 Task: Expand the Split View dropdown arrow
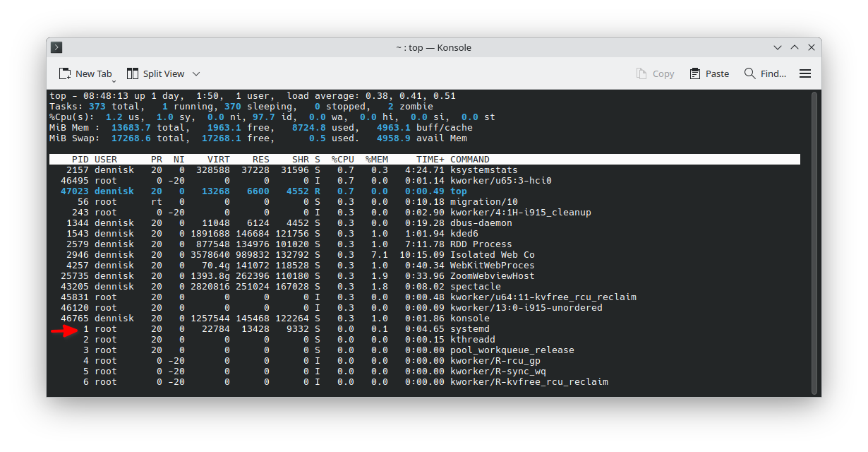[x=196, y=73]
